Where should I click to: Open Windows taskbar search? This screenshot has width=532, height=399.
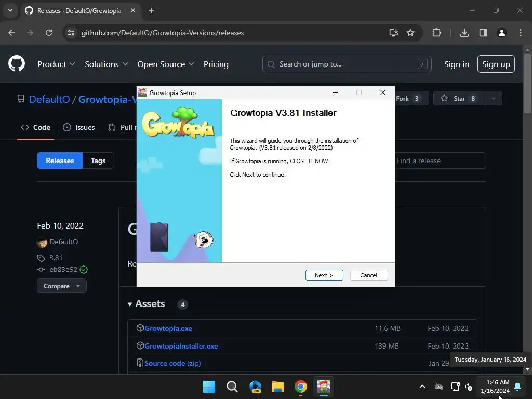point(232,387)
